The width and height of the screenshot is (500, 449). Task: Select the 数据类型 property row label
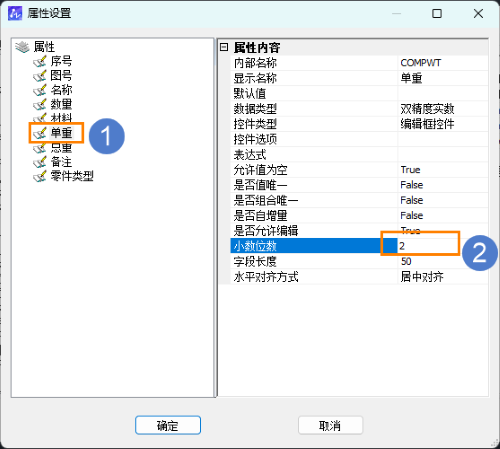255,109
